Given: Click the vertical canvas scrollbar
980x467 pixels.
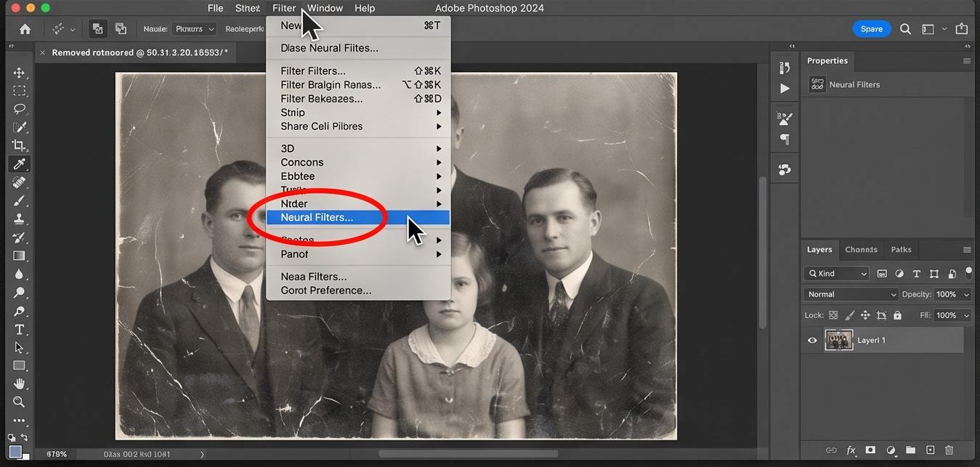Looking at the screenshot, I should (762, 251).
